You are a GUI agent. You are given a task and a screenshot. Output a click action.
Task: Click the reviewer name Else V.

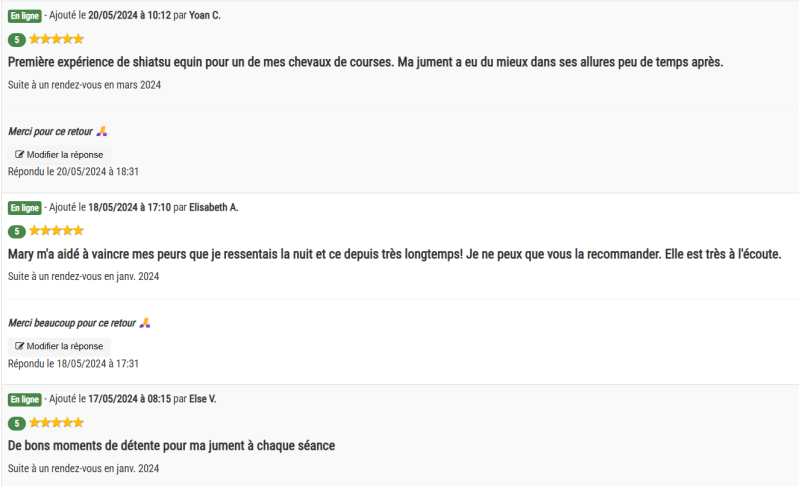click(203, 399)
